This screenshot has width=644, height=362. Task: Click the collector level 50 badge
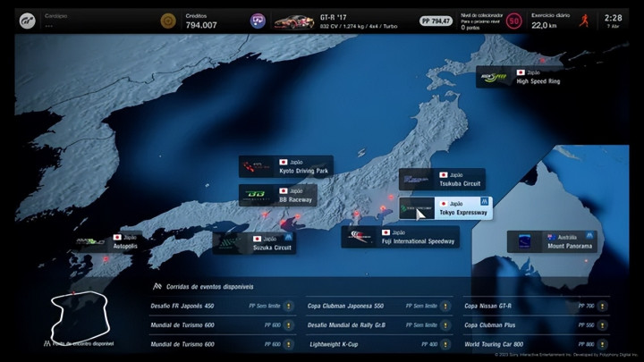point(514,21)
